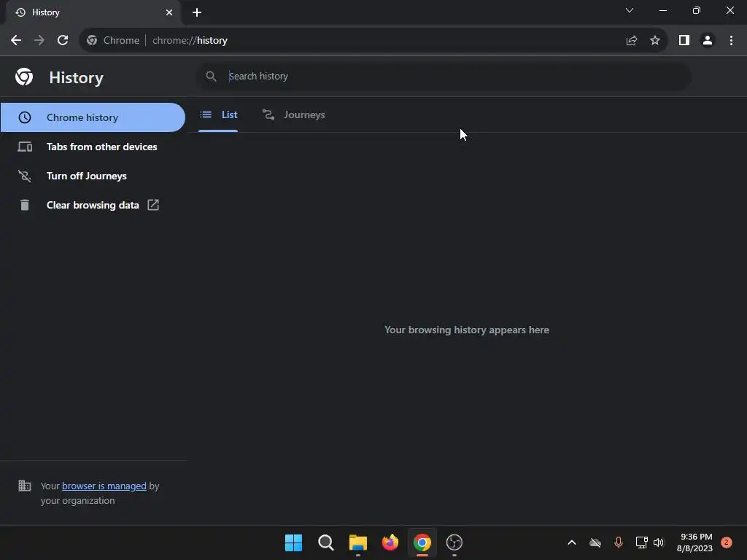Open File Explorer from the taskbar
This screenshot has width=747, height=560.
[357, 542]
